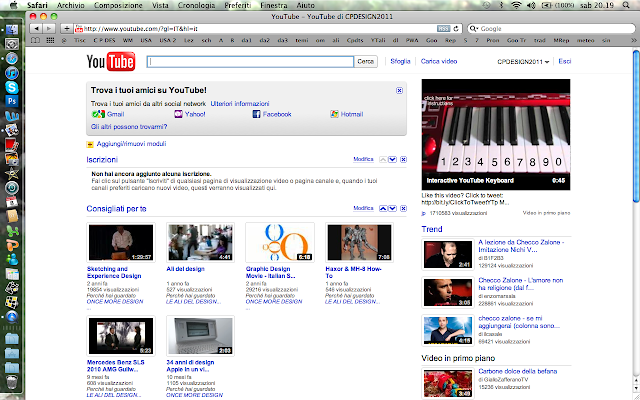Open 34 anni di design Apple thumbnail
This screenshot has width=640, height=400.
[200, 336]
